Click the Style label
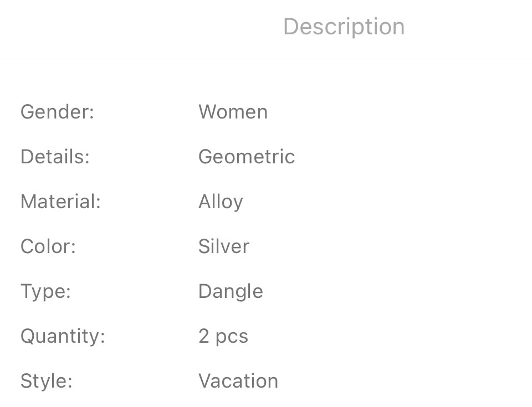The width and height of the screenshot is (532, 407). tap(47, 382)
